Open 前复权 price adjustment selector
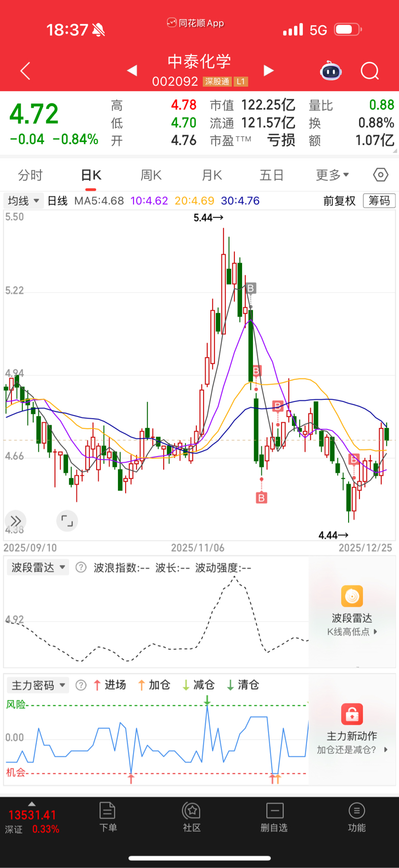This screenshot has width=399, height=868. [x=339, y=201]
